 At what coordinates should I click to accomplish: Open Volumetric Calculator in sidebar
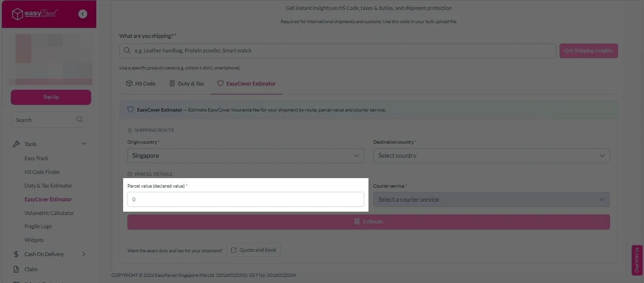pos(49,213)
